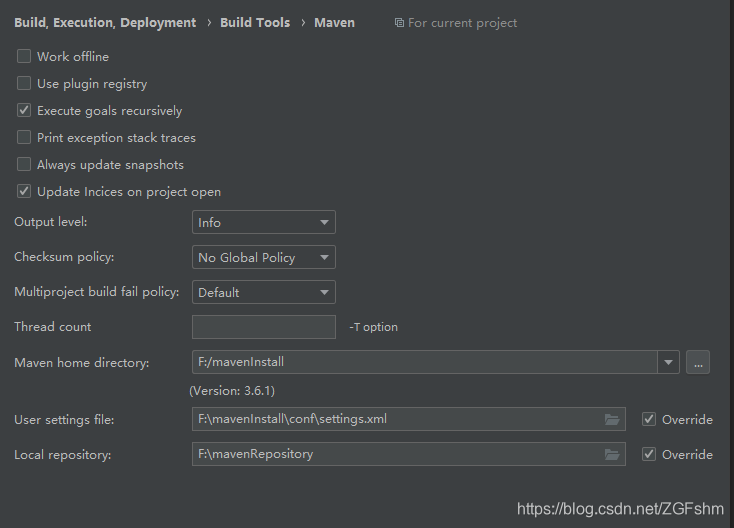Select Build, Execution, Deployment breadcrumb
The height and width of the screenshot is (528, 734).
tap(105, 23)
